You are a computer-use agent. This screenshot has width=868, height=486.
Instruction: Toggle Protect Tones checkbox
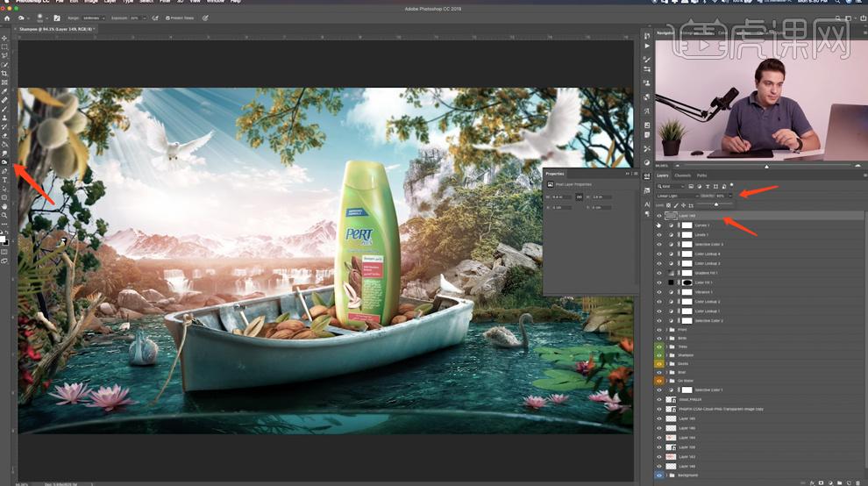[167, 18]
